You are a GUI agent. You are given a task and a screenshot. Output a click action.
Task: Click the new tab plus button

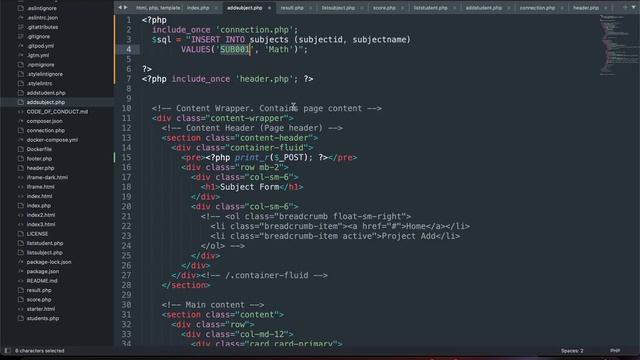pyautogui.click(x=625, y=7)
